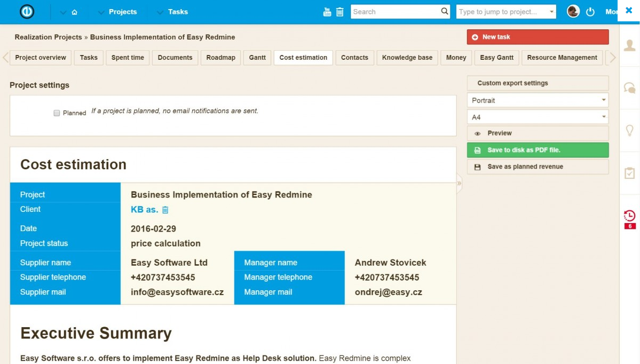The image size is (640, 364).
Task: Open the Realization Projects breadcrumb link
Action: (48, 37)
